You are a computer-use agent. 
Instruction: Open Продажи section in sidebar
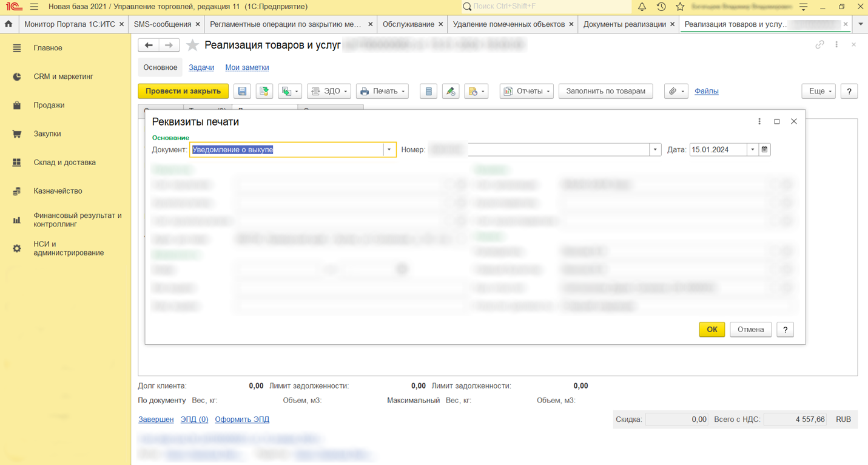pyautogui.click(x=49, y=105)
